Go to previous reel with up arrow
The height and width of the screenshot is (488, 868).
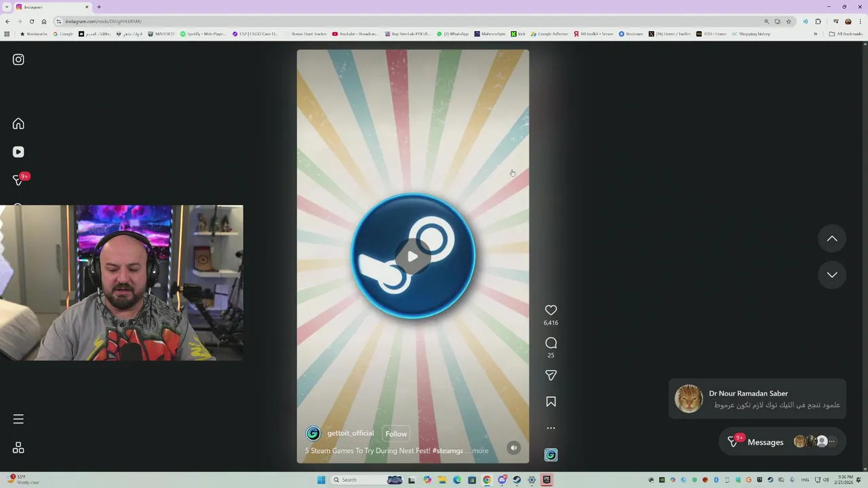tap(832, 239)
